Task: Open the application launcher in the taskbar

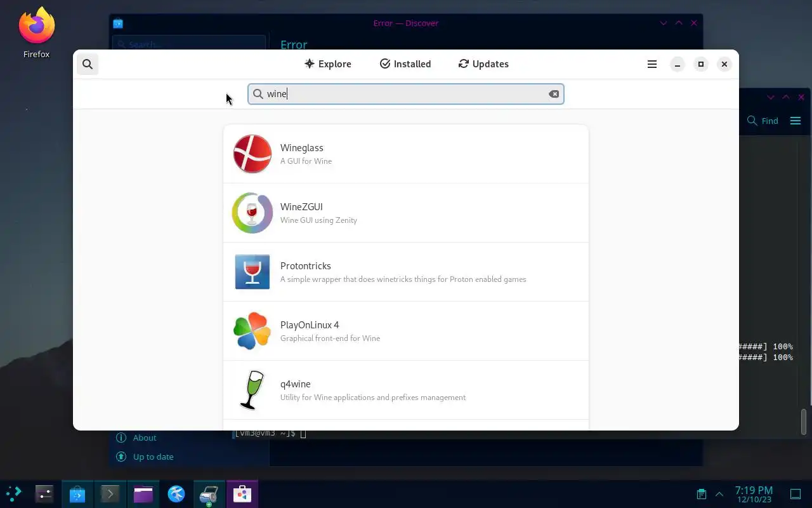Action: pos(13,493)
